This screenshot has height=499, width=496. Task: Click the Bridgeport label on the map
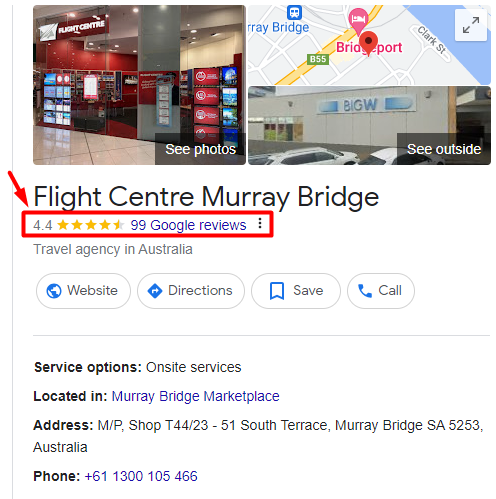tap(369, 47)
